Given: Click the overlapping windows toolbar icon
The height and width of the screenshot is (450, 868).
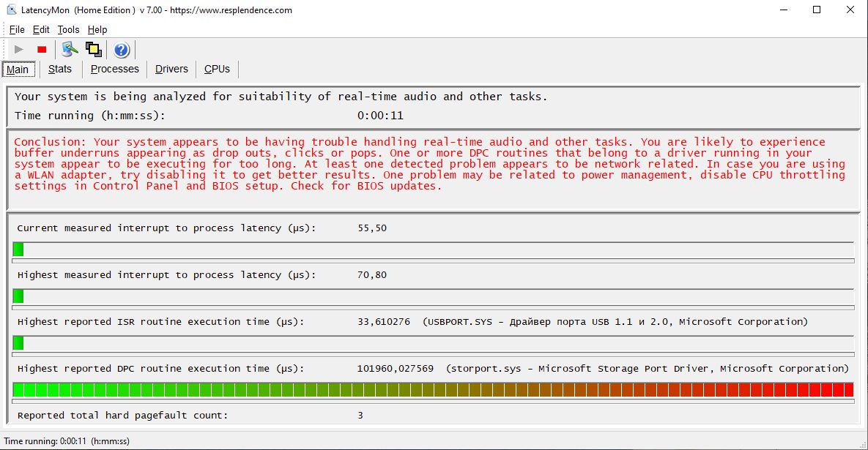Looking at the screenshot, I should coord(94,50).
